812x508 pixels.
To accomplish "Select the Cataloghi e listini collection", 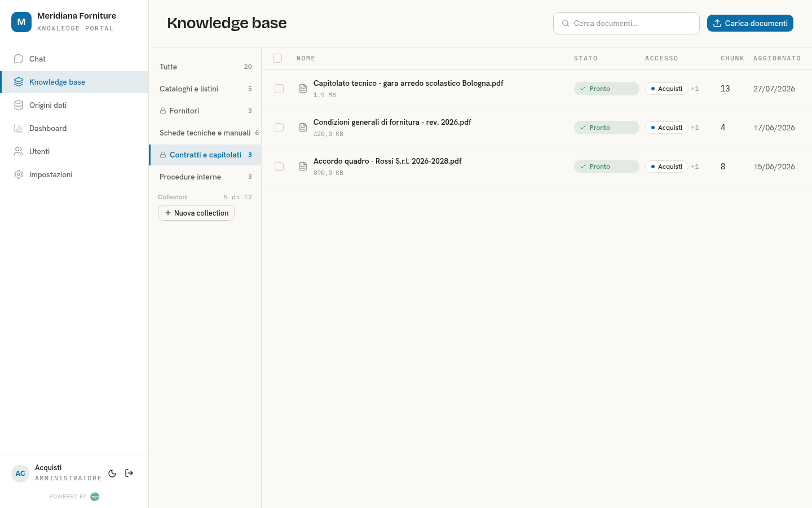I will [x=205, y=89].
